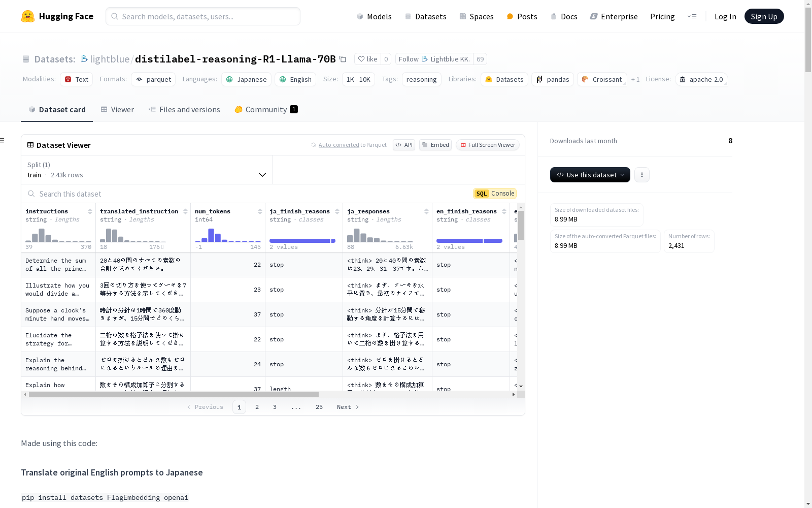Go to Datasets in the navigation
Viewport: 812px width, 508px height.
click(x=425, y=16)
